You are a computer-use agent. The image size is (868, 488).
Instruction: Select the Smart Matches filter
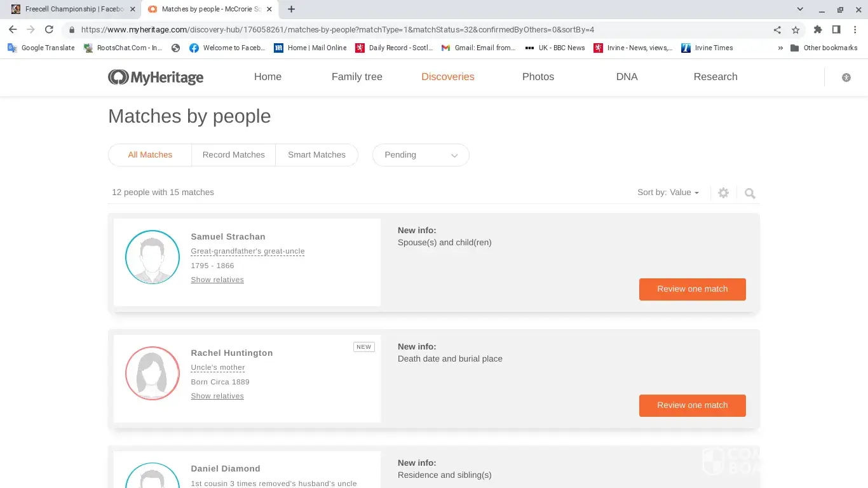pyautogui.click(x=316, y=155)
